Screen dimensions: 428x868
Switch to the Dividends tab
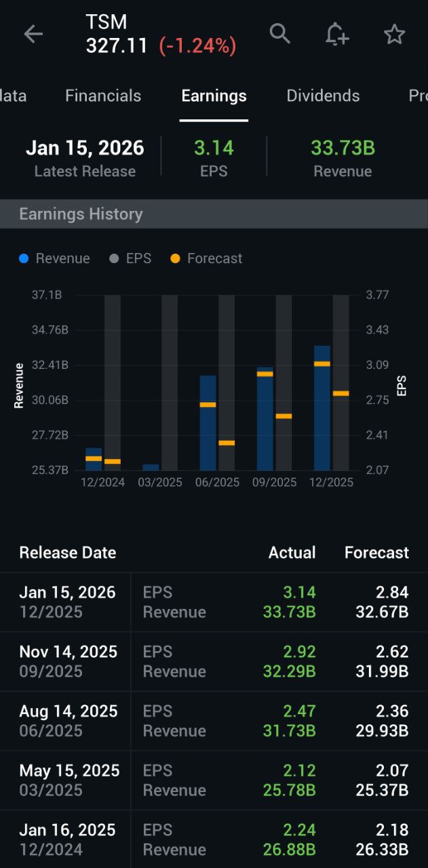323,96
